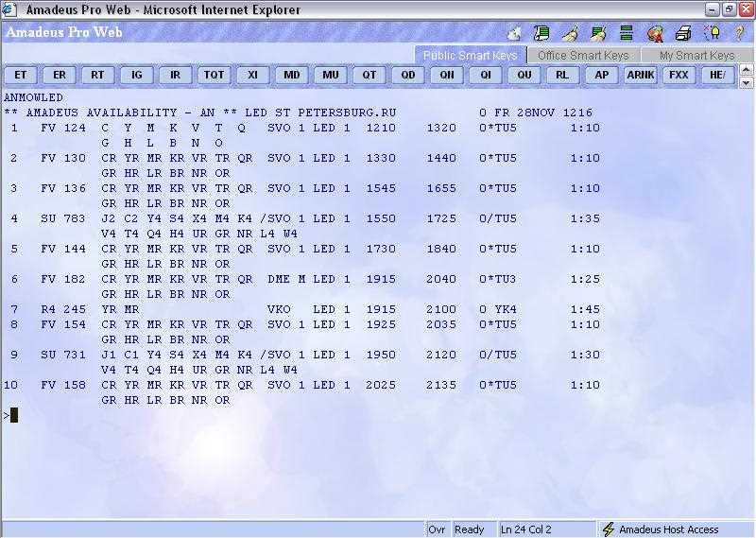756x538 pixels.
Task: Click the ANMOWLED command line
Action: (33, 97)
